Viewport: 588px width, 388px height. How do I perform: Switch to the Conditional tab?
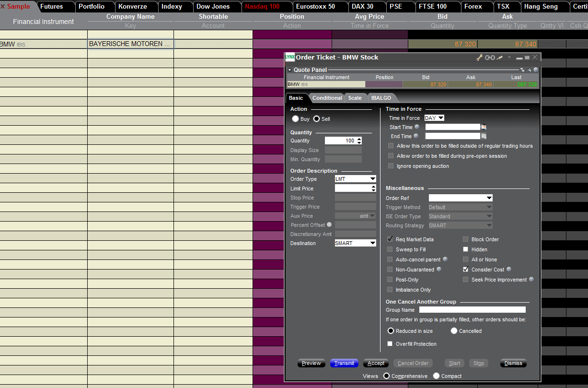pos(327,98)
